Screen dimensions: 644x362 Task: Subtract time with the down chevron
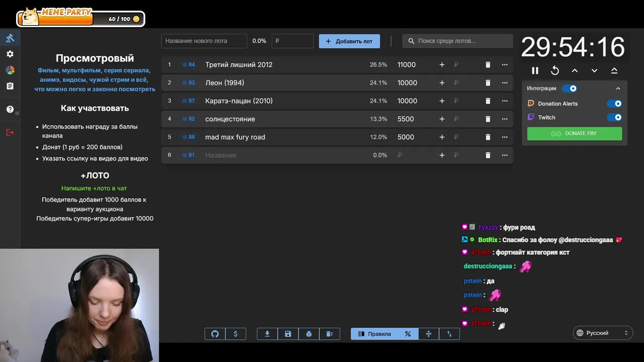click(x=594, y=71)
